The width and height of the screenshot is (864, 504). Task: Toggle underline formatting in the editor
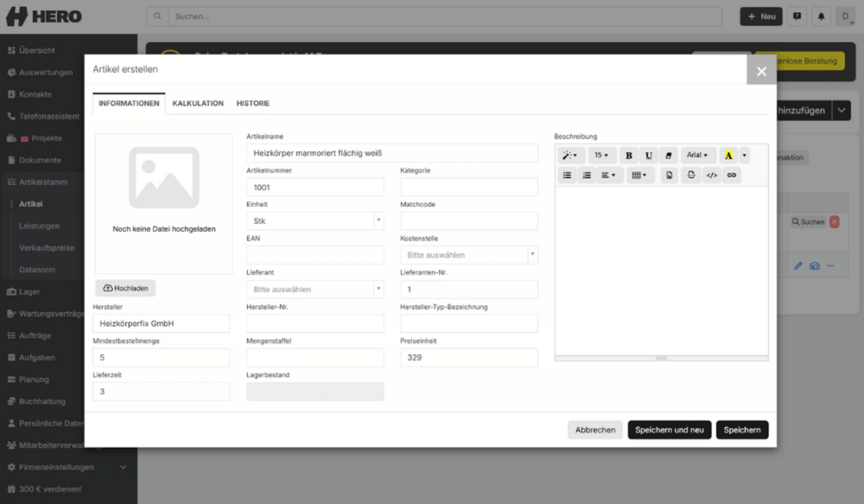click(x=649, y=156)
